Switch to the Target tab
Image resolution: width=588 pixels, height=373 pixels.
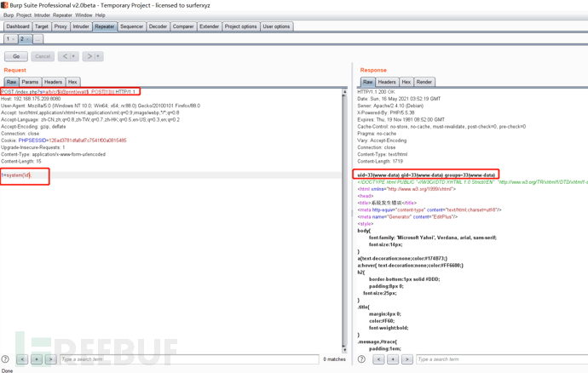pos(42,26)
